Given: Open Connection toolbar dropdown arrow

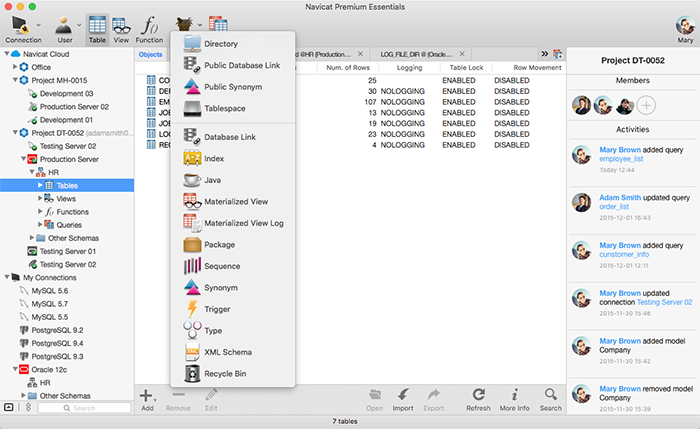Looking at the screenshot, I should [x=38, y=25].
